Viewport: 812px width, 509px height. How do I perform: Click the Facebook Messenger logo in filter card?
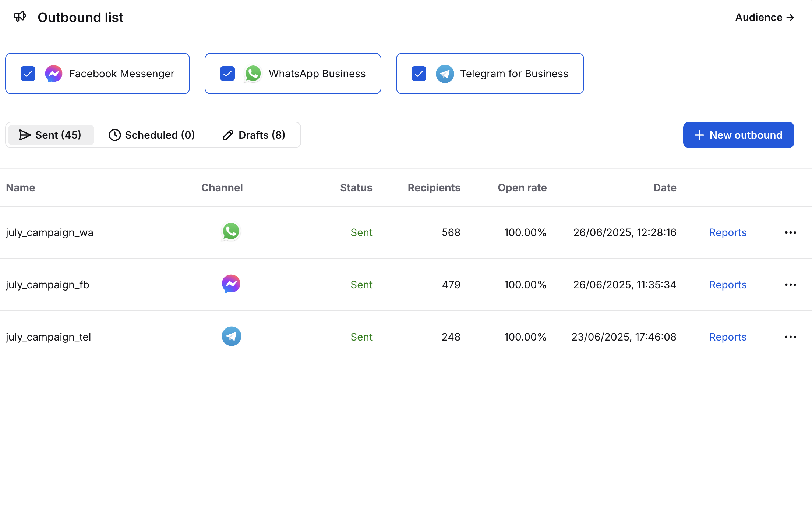point(54,74)
